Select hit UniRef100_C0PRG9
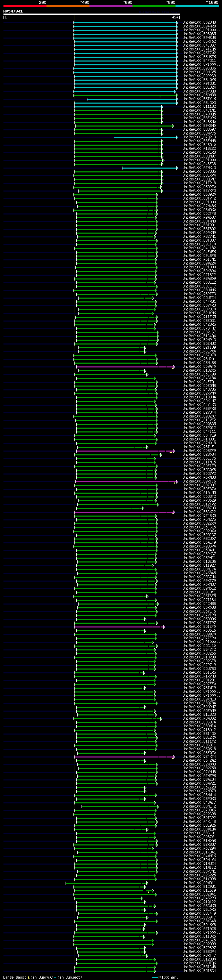Screen dimensions: 222x980 [x=199, y=76]
